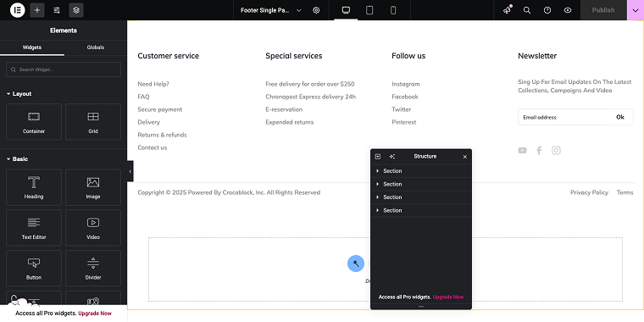Click the Pinterest text link
The height and width of the screenshot is (322, 644).
(x=403, y=122)
